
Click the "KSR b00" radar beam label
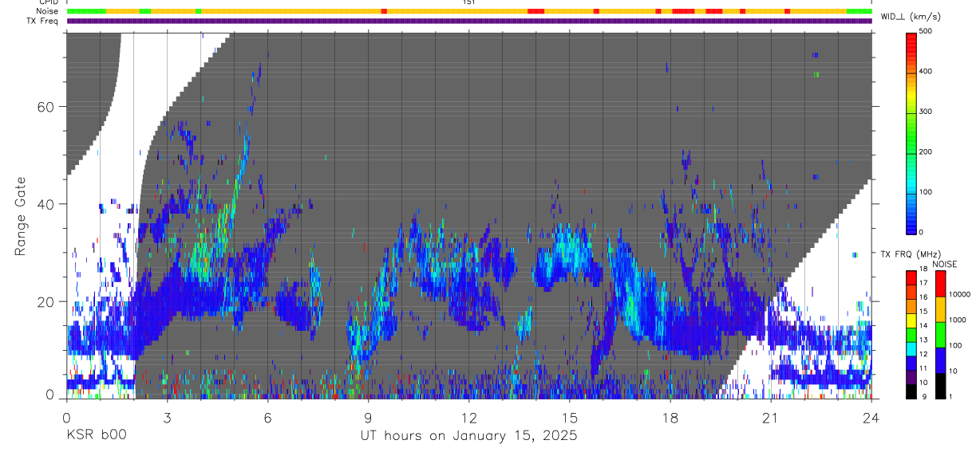point(96,436)
